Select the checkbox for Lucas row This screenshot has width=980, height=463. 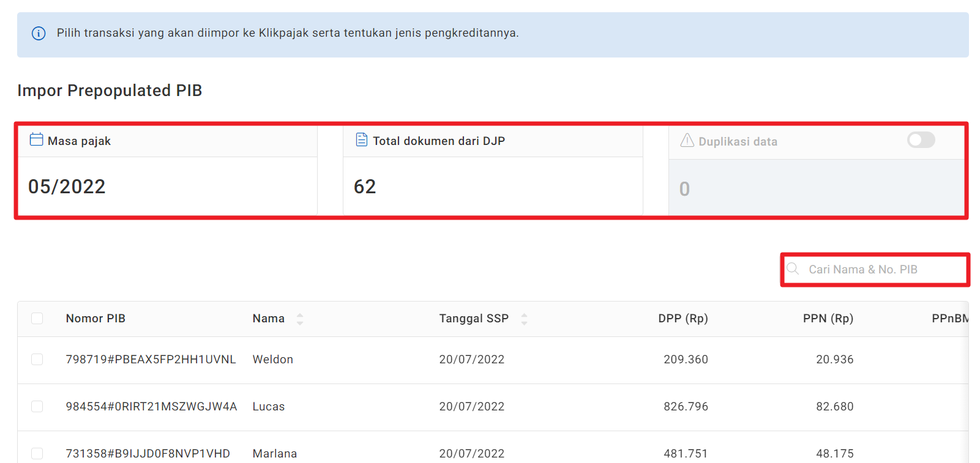[x=37, y=406]
